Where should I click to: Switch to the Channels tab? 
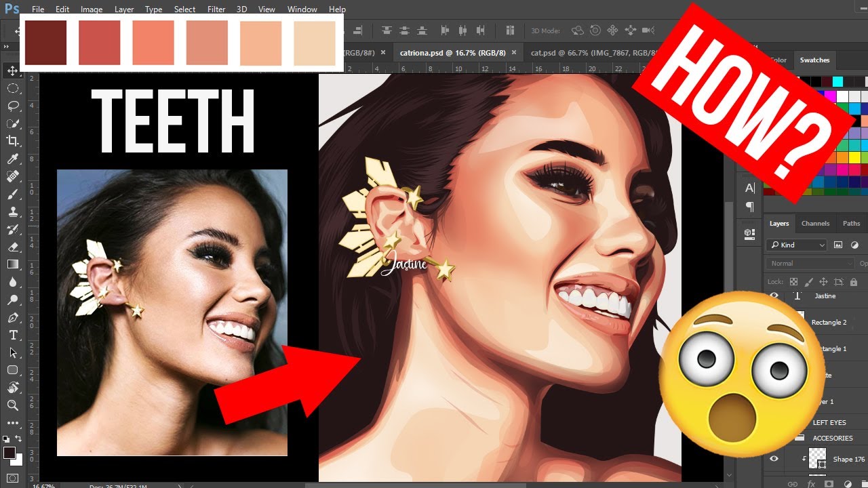coord(815,223)
